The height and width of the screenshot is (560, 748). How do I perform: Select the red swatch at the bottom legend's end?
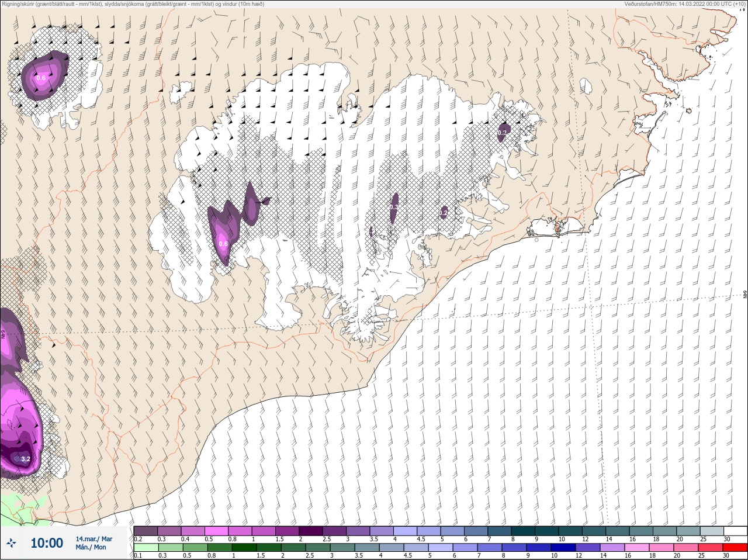pos(735,548)
